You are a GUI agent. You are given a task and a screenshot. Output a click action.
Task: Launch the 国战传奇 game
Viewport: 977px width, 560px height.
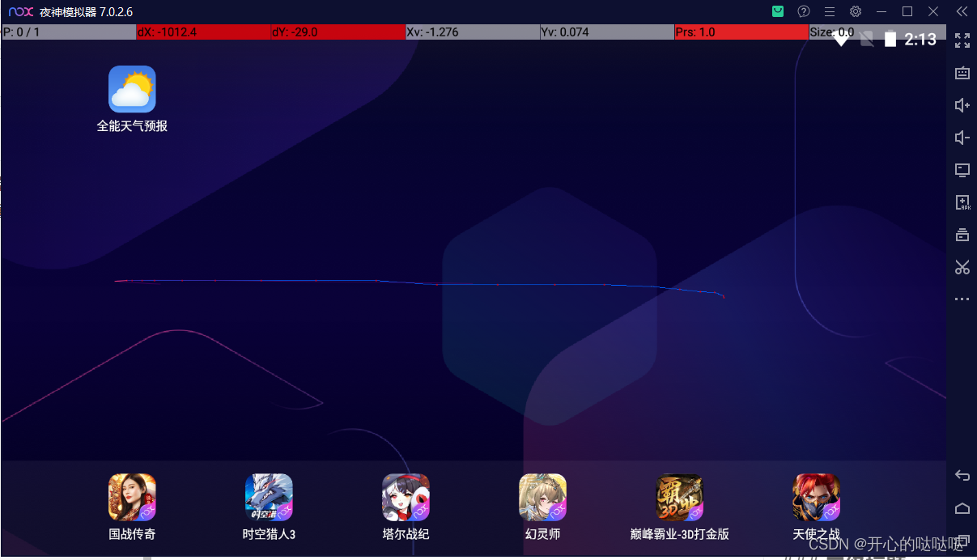[x=132, y=497]
